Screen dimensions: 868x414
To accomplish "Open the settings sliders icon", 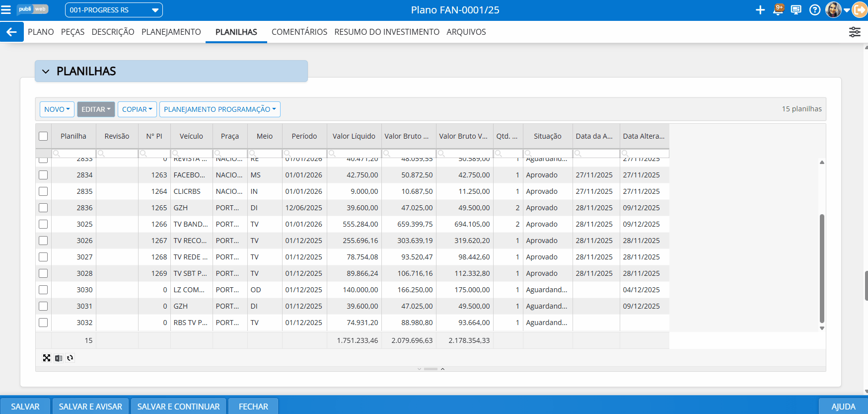I will (x=854, y=32).
